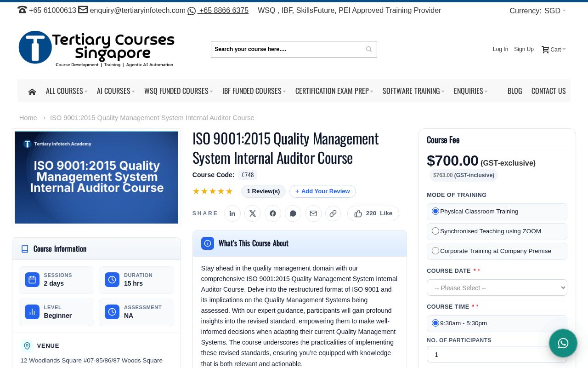Open the Course Date dropdown
Image resolution: width=588 pixels, height=368 pixels.
497,287
